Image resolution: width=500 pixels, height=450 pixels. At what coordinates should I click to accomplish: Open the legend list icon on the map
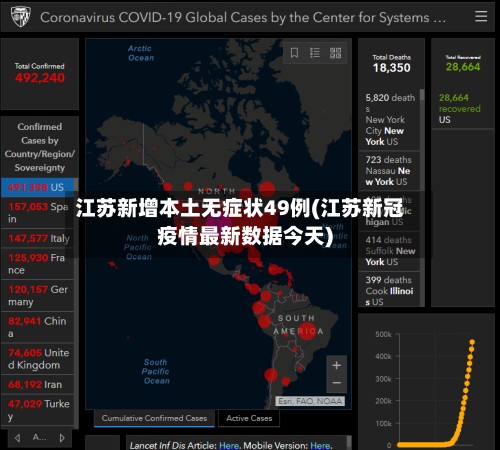point(315,53)
